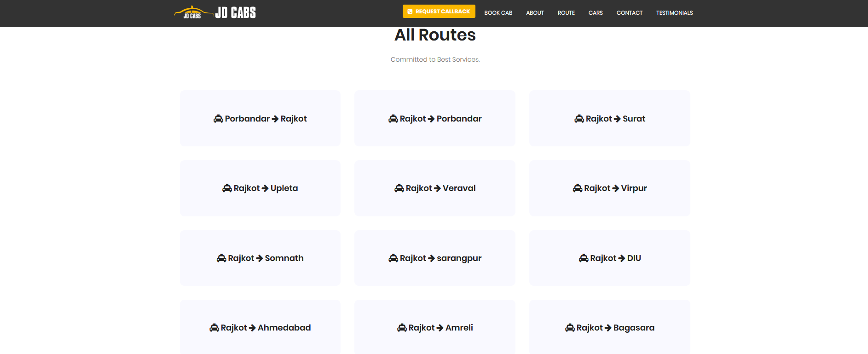The width and height of the screenshot is (868, 354).
Task: Click arrow icon between Porbandar and Rajkot
Action: (275, 119)
